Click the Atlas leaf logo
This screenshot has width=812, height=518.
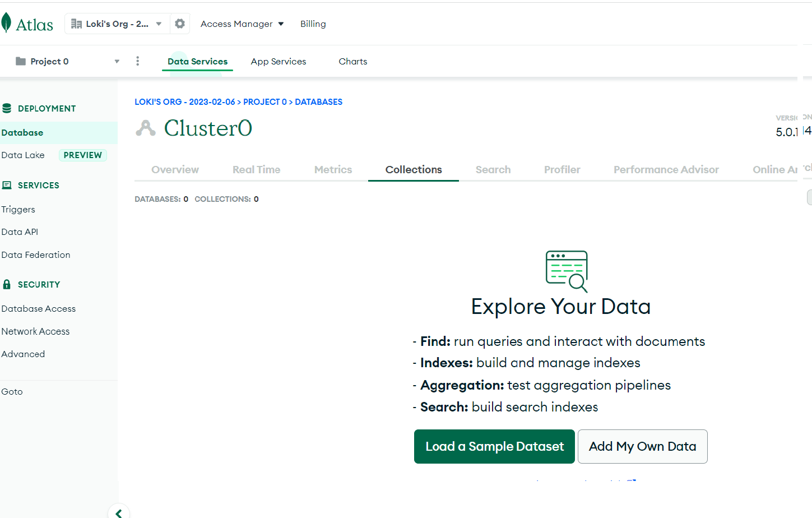pyautogui.click(x=6, y=23)
